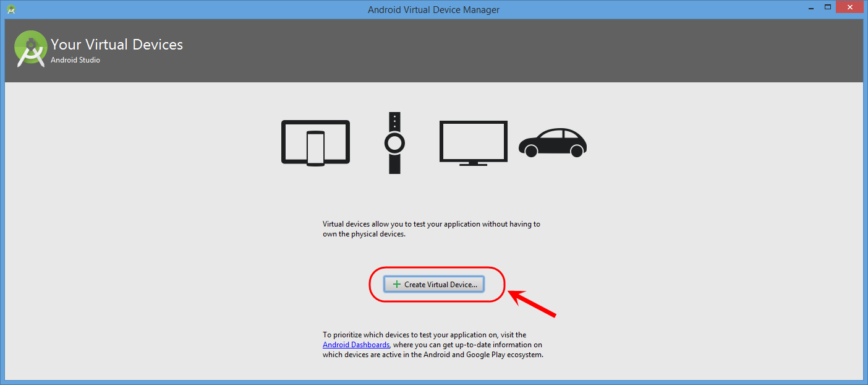Click the Android Virtual Device Manager window title
Image resolution: width=868 pixels, height=385 pixels.
pyautogui.click(x=433, y=9)
